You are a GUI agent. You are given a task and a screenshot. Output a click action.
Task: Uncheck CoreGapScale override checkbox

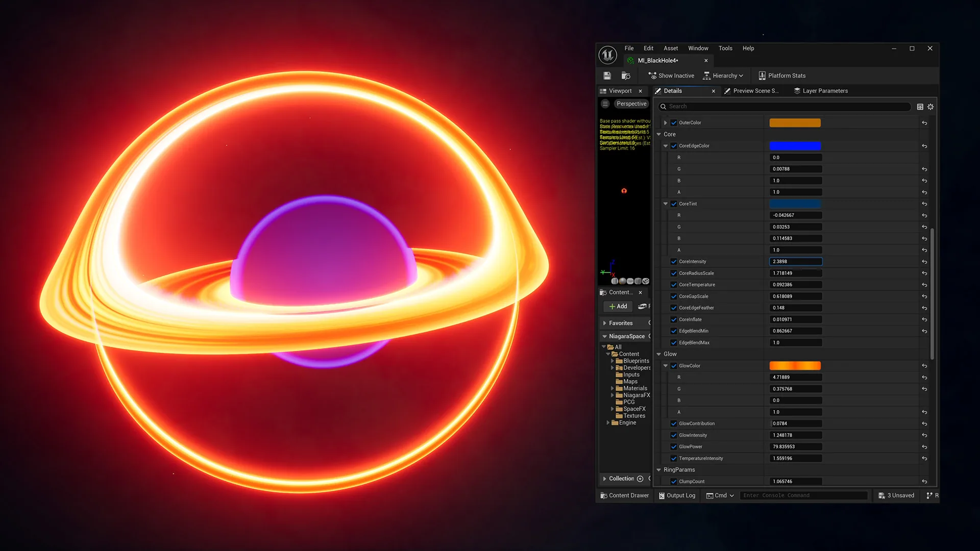click(674, 296)
